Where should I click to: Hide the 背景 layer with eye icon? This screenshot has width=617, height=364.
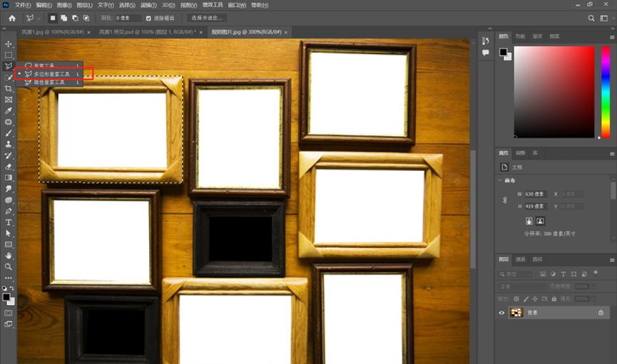pyautogui.click(x=501, y=313)
